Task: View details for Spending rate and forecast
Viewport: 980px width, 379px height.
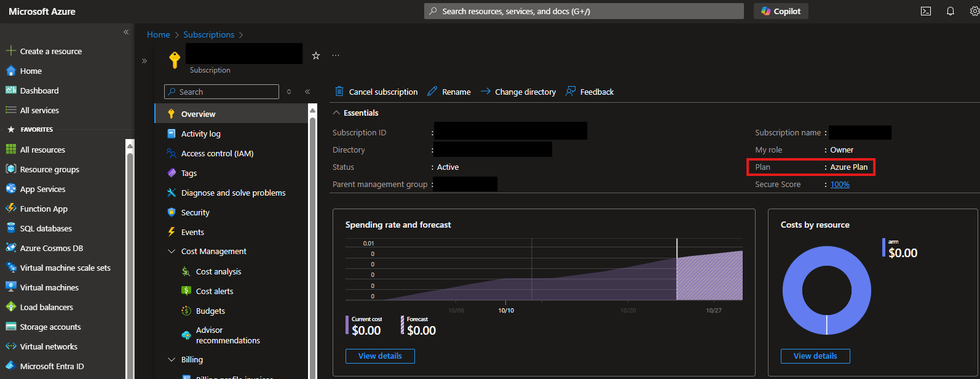Action: 380,356
